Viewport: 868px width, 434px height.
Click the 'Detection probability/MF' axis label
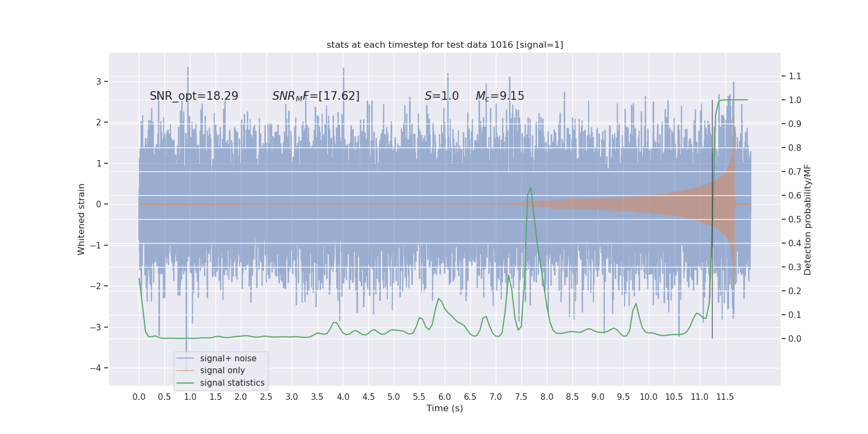(808, 219)
